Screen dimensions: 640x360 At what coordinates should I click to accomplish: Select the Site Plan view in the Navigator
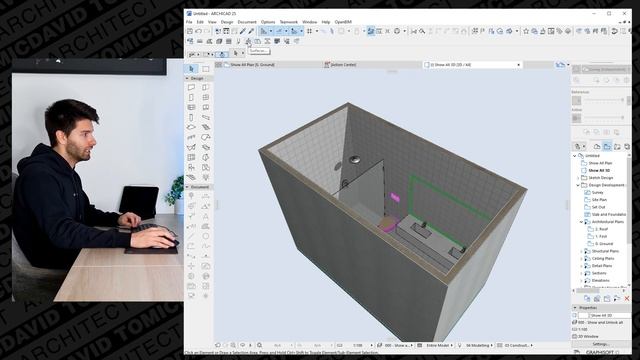(599, 200)
